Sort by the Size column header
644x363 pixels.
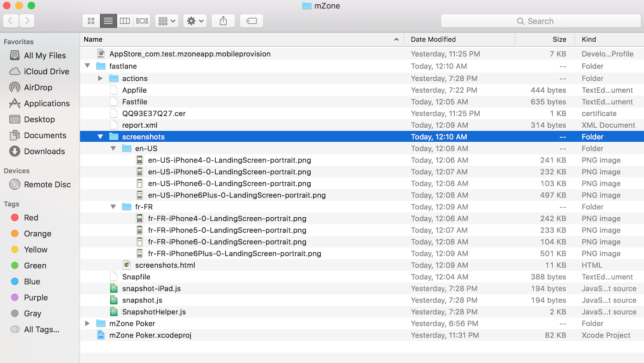coord(559,40)
